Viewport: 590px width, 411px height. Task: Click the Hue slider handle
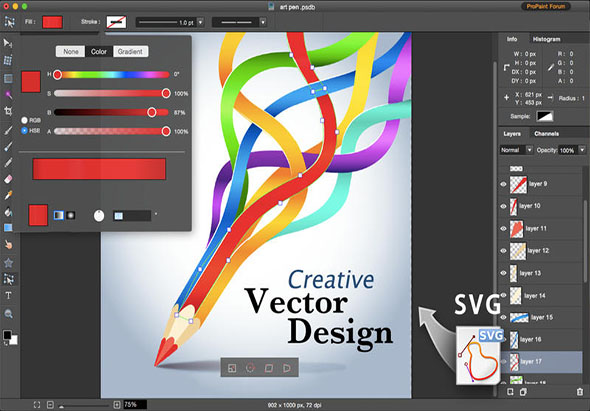(57, 75)
